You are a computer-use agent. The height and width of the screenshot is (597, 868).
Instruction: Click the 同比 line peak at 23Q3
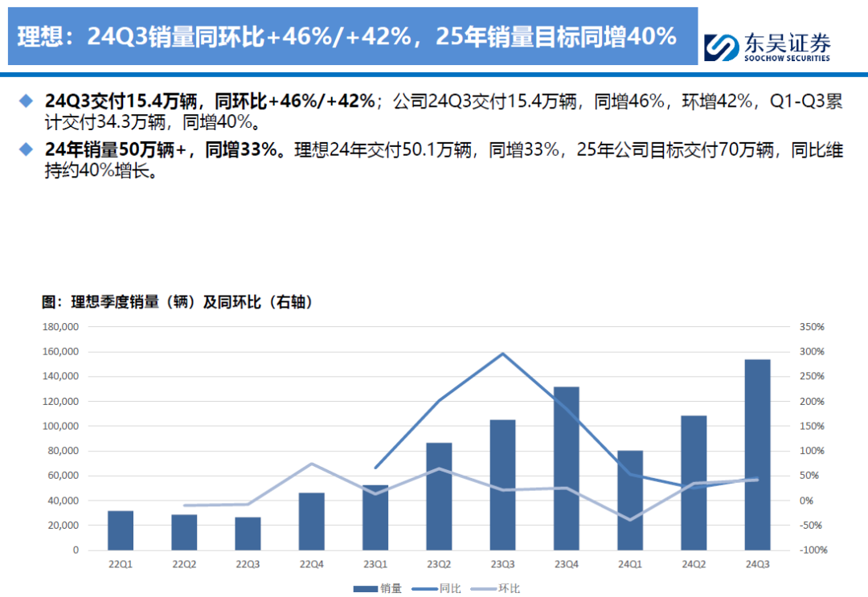(502, 354)
